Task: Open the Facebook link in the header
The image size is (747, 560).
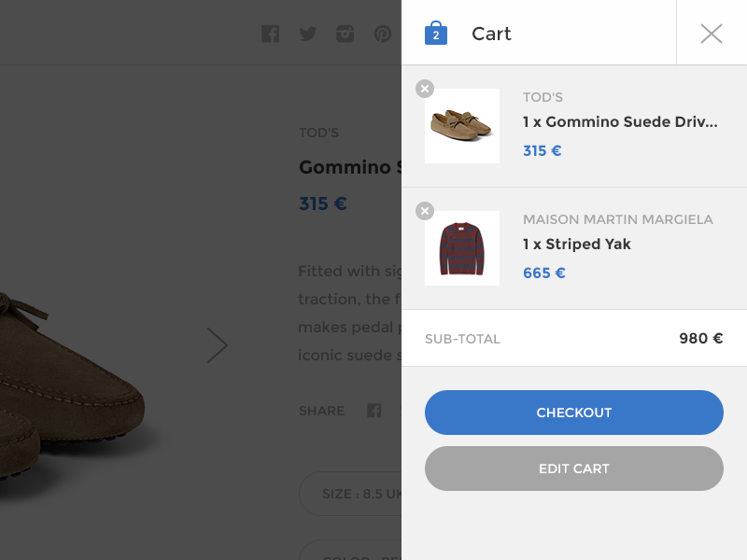Action: 271,35
